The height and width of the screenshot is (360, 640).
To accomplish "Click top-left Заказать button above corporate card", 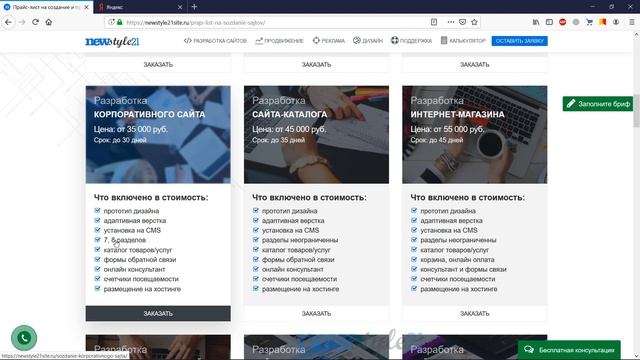I will (158, 64).
